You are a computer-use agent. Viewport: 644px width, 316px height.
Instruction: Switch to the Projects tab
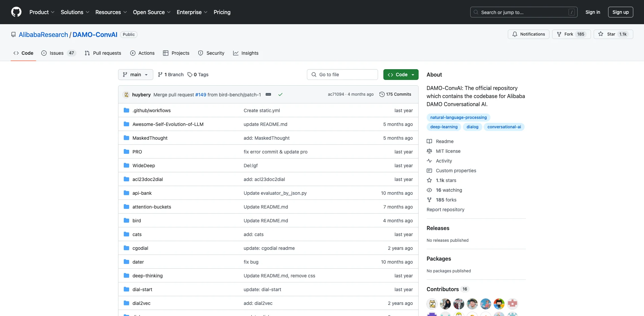(x=176, y=53)
